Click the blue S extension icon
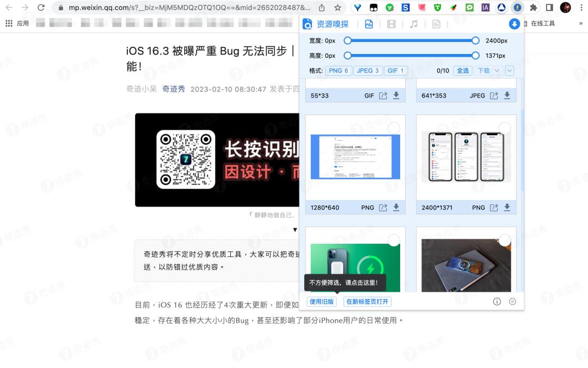 click(406, 8)
